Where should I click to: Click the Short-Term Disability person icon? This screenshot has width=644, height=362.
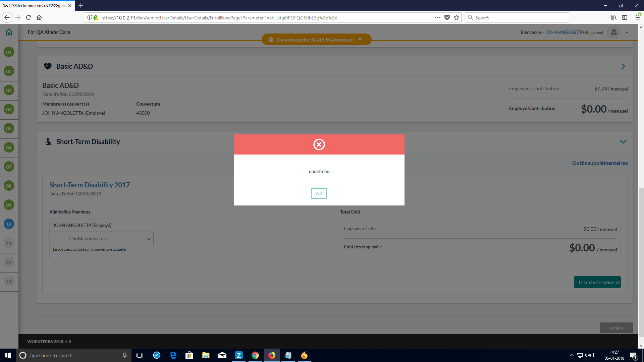(x=48, y=142)
